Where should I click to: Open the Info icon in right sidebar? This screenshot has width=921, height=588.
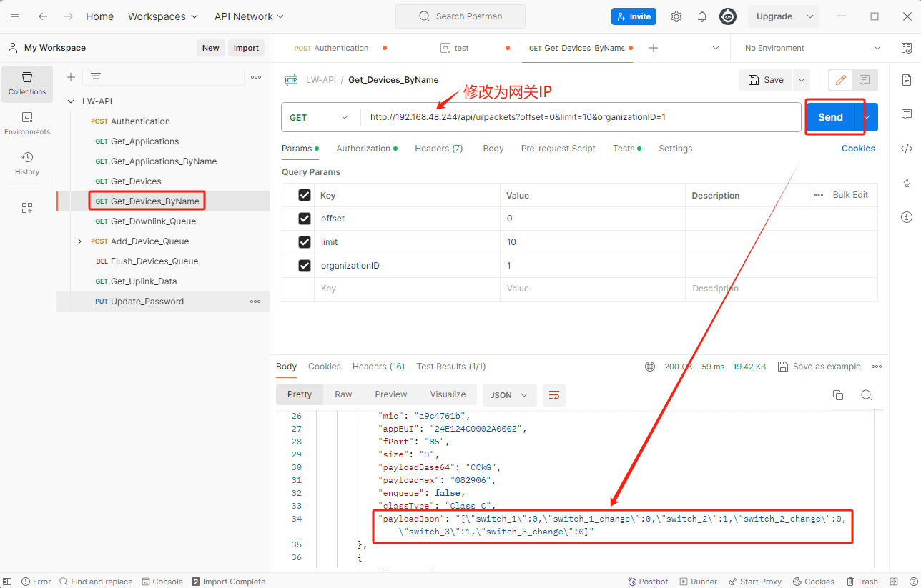click(x=907, y=217)
